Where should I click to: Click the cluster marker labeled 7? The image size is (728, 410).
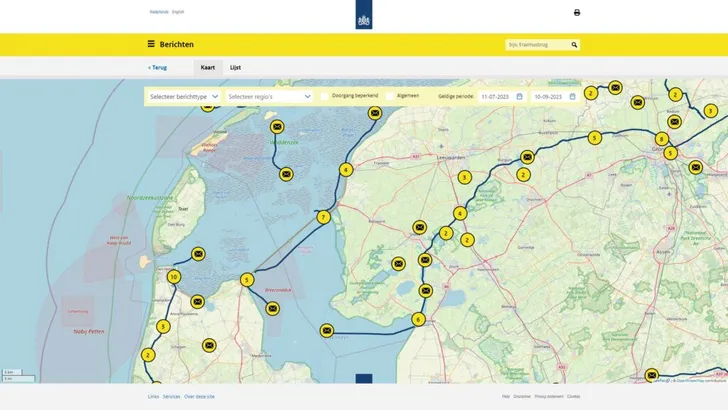[x=323, y=217]
